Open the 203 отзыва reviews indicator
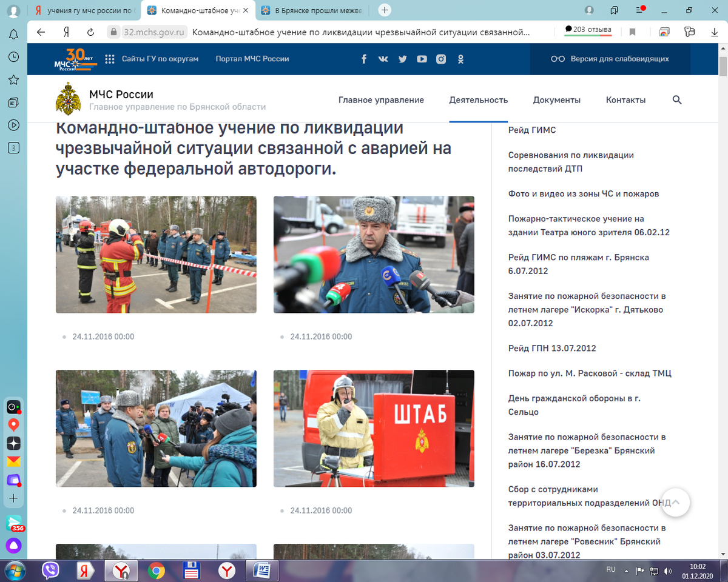This screenshot has height=582, width=728. click(x=588, y=30)
